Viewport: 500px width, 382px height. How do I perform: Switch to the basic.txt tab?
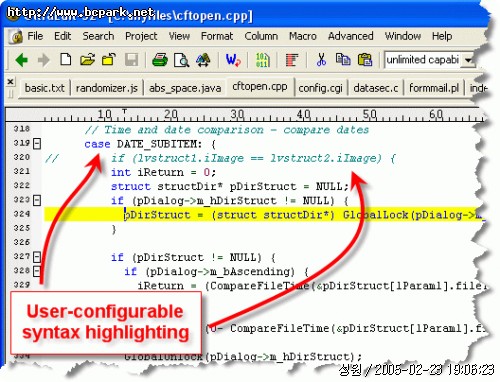pos(45,88)
